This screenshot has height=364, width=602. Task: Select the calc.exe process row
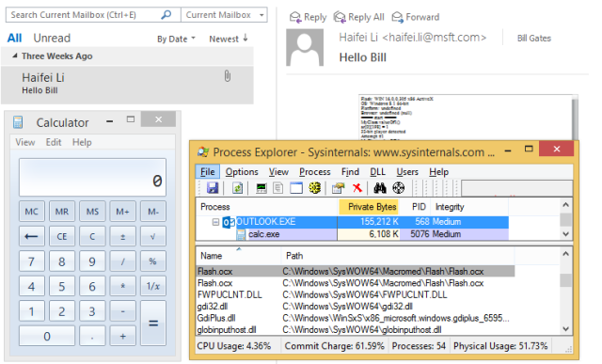pyautogui.click(x=353, y=234)
